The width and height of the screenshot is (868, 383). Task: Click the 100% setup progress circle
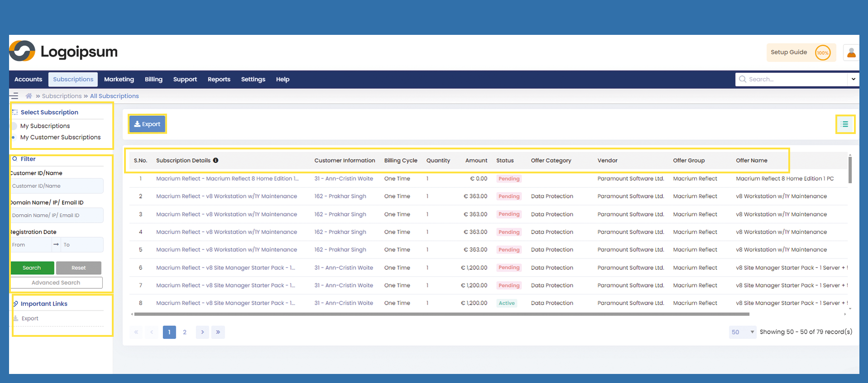(x=822, y=53)
